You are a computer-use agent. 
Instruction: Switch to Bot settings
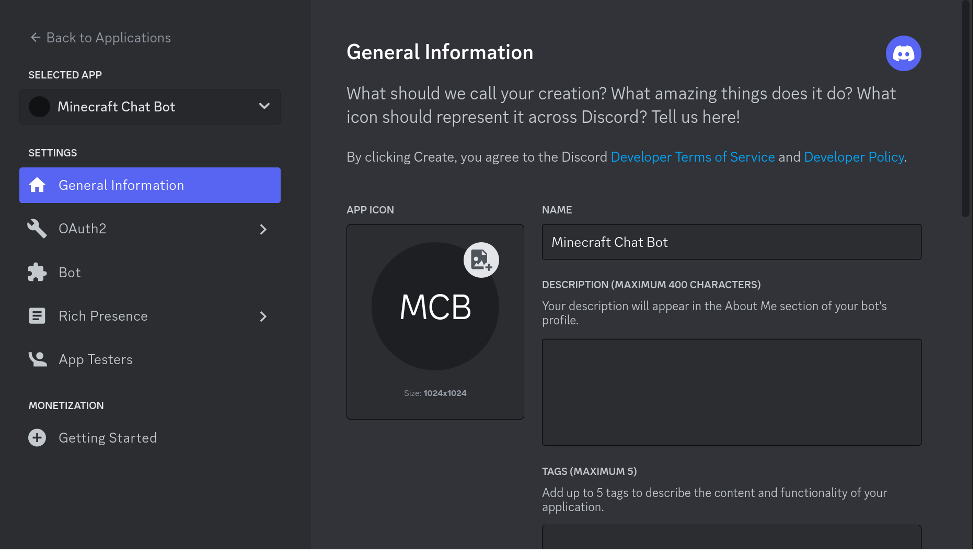[70, 272]
